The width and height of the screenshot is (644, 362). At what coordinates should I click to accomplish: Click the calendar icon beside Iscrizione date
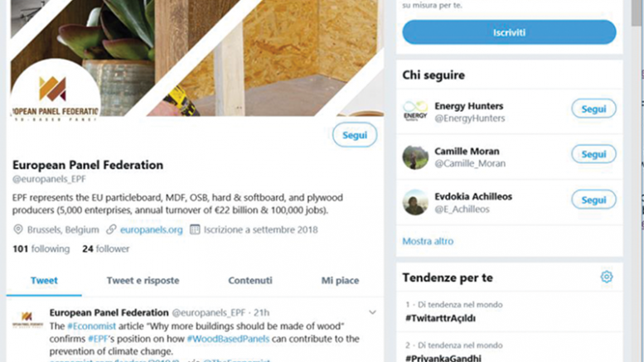(x=195, y=229)
